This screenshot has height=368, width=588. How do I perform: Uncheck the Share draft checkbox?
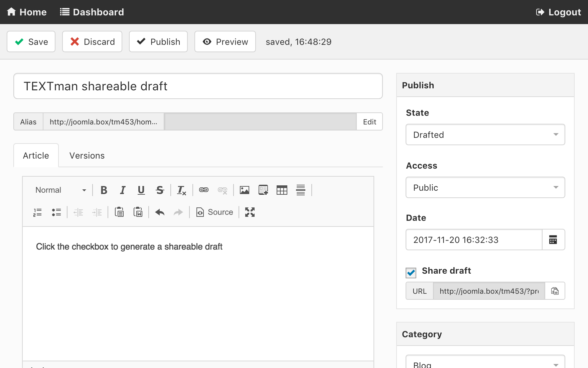point(411,273)
